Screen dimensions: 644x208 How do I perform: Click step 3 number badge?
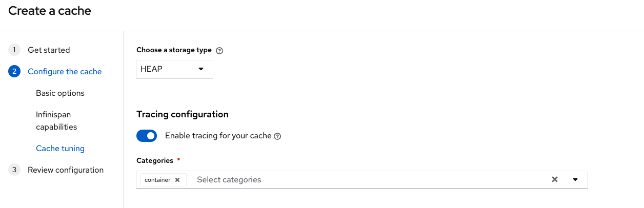pyautogui.click(x=14, y=170)
